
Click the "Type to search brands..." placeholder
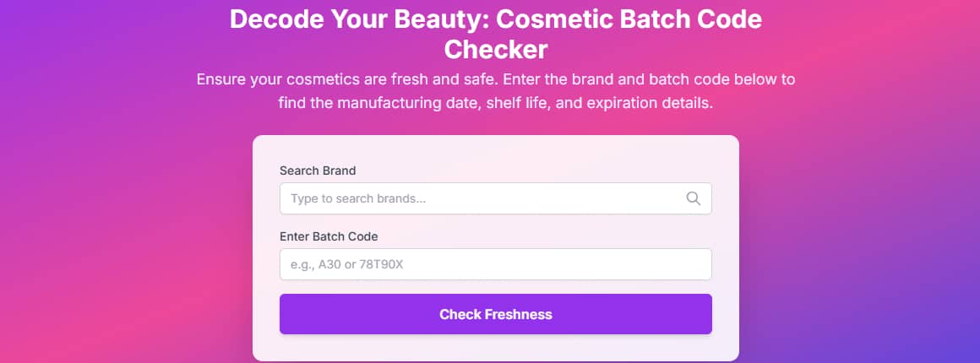[x=358, y=199]
